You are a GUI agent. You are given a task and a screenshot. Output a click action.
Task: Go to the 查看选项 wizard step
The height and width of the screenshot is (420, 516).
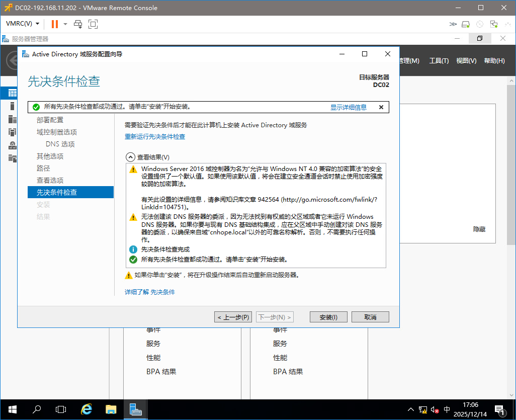tap(50, 181)
